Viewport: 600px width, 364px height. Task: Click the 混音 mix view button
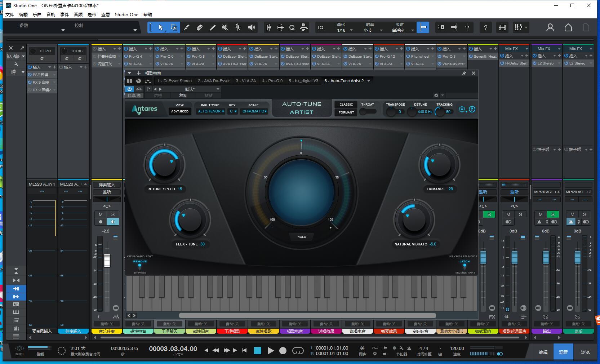click(563, 352)
